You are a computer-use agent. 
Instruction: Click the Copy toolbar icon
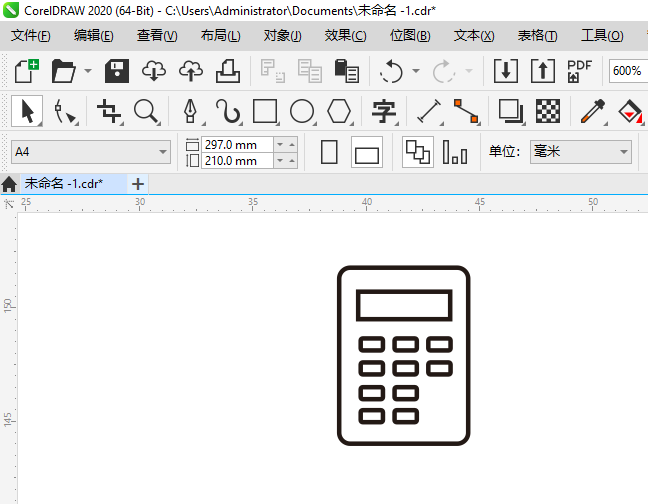click(x=310, y=71)
